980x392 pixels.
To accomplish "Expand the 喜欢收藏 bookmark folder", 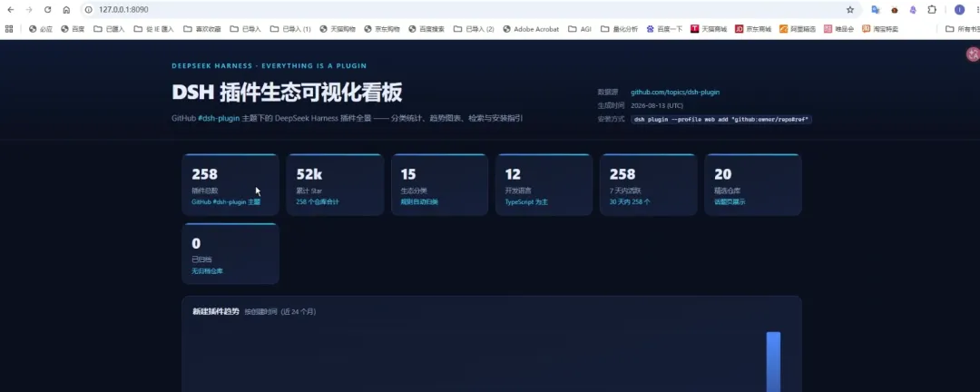I will click(201, 29).
